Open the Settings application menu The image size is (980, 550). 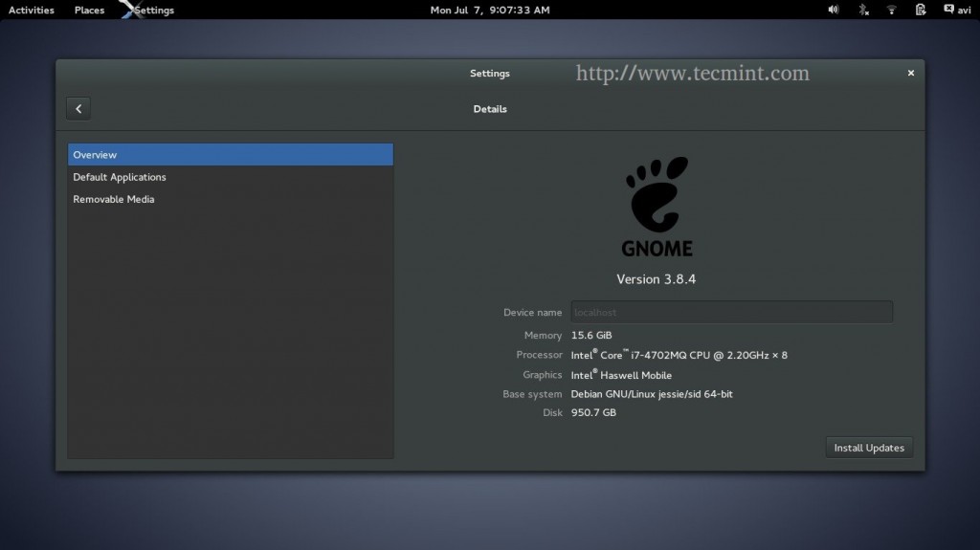point(155,11)
